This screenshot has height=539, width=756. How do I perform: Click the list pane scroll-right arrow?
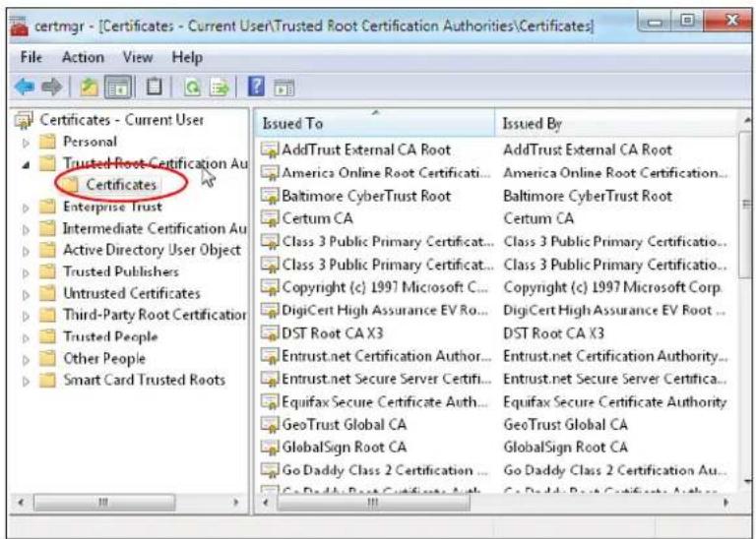tap(726, 503)
